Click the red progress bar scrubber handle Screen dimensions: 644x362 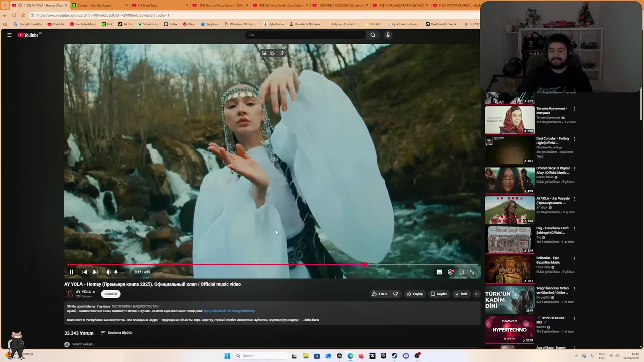365,265
